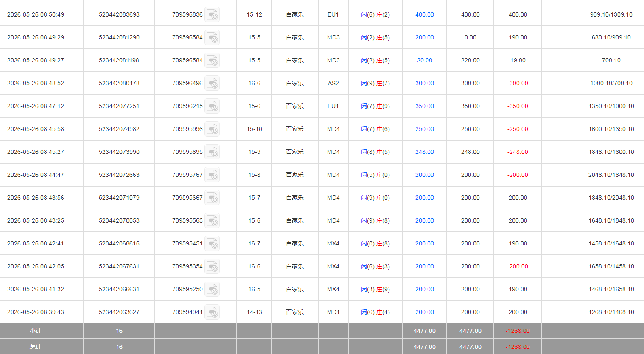Show replay video for round 709595250

pyautogui.click(x=213, y=290)
